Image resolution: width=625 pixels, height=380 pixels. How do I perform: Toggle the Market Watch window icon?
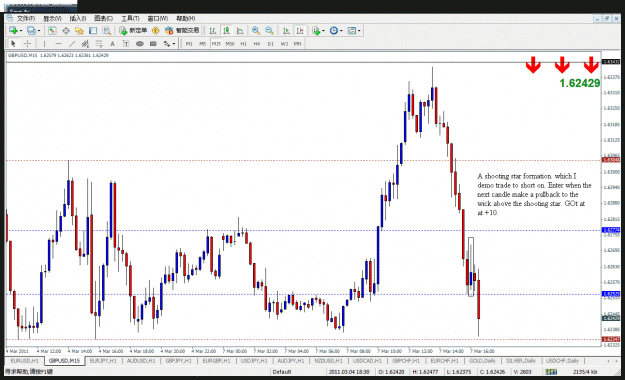tap(52, 30)
